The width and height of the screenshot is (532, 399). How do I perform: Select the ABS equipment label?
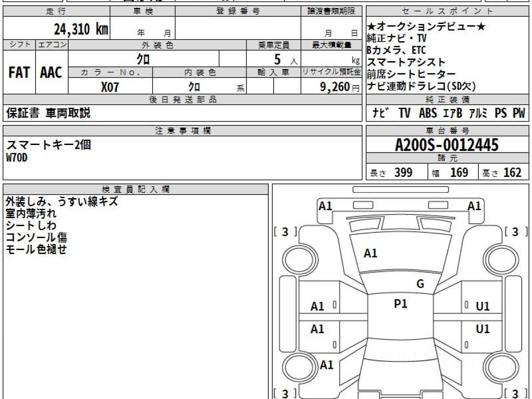(427, 113)
